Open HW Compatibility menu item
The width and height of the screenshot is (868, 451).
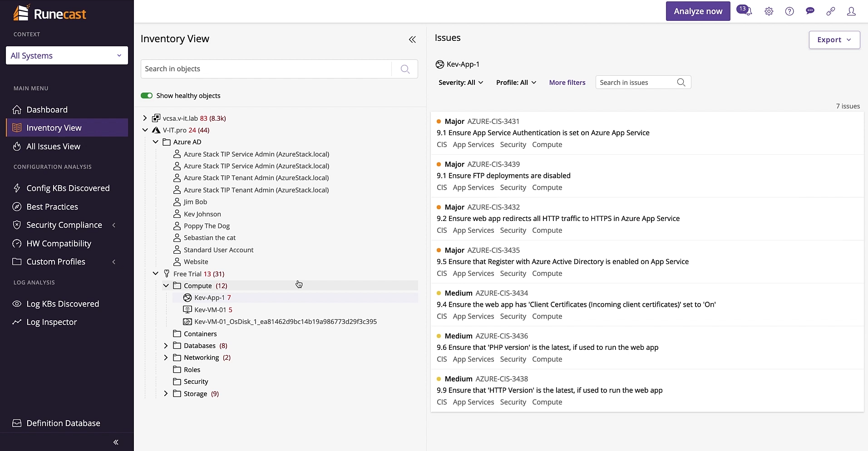pos(67,244)
